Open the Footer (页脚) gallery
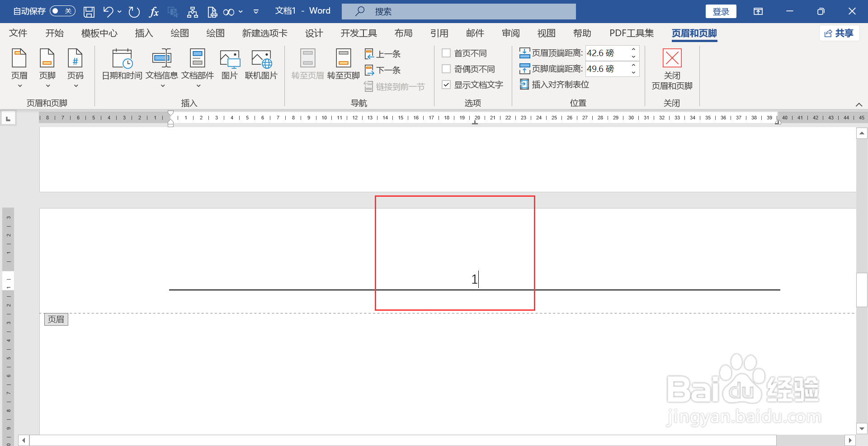 pos(47,68)
